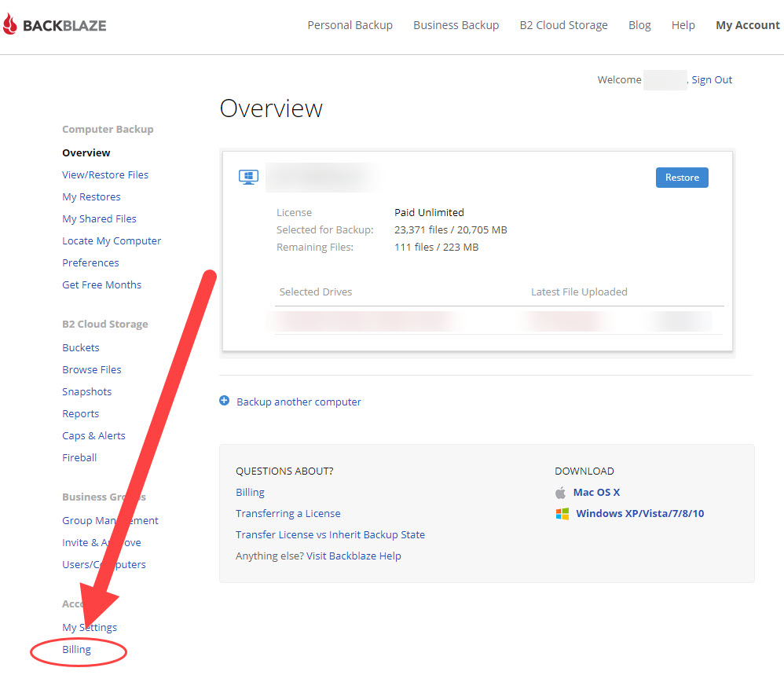
Task: Open Transferring a License help link
Action: point(288,513)
